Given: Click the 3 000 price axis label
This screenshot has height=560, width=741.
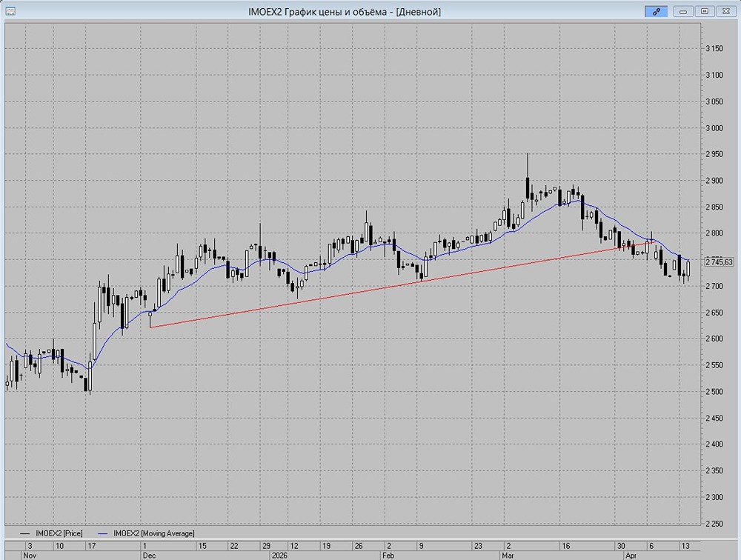Looking at the screenshot, I should (x=714, y=127).
